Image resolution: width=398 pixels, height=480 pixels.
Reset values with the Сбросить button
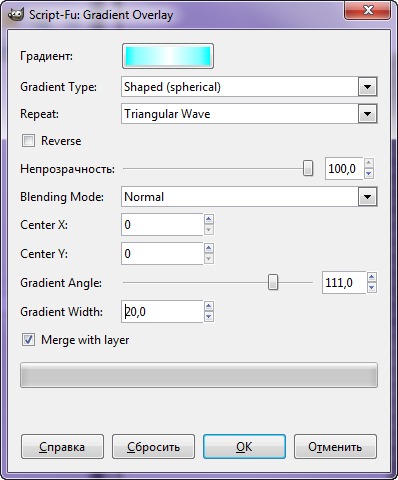point(153,447)
